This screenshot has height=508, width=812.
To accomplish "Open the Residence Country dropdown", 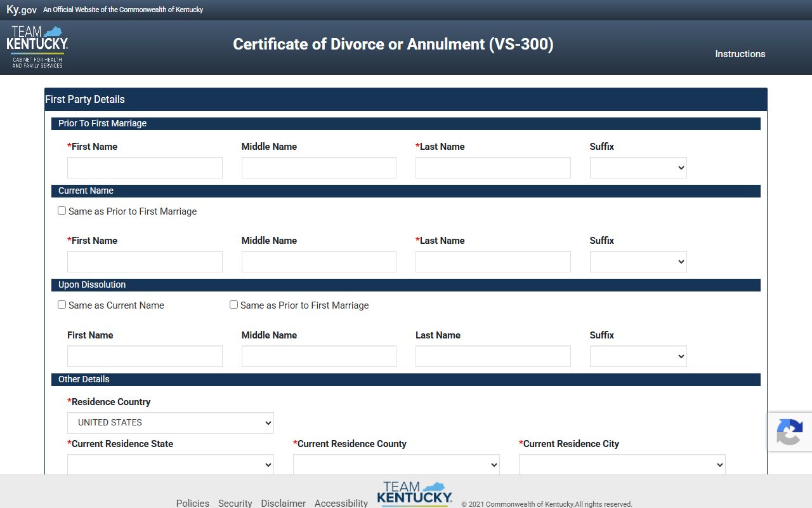I will (171, 422).
